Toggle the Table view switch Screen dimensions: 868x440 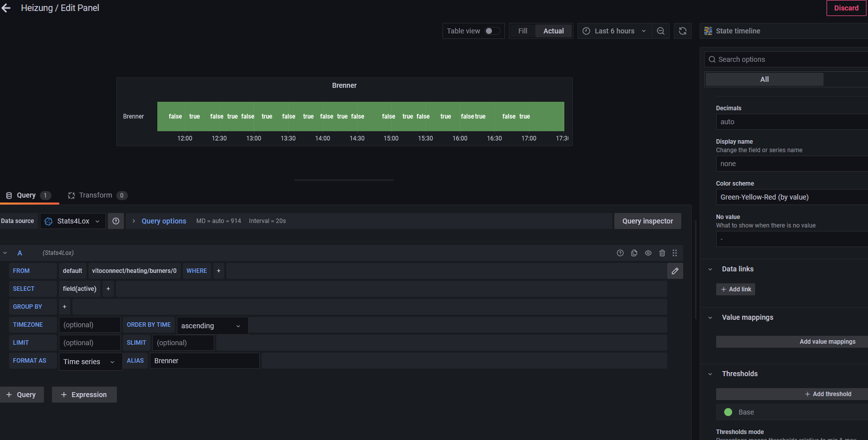pos(492,31)
